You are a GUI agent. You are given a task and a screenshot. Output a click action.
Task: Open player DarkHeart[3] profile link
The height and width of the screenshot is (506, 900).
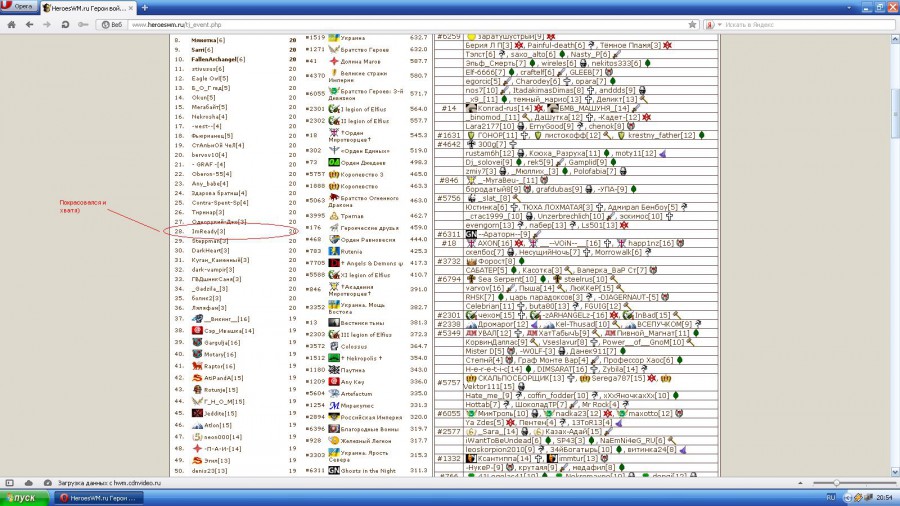click(x=210, y=251)
